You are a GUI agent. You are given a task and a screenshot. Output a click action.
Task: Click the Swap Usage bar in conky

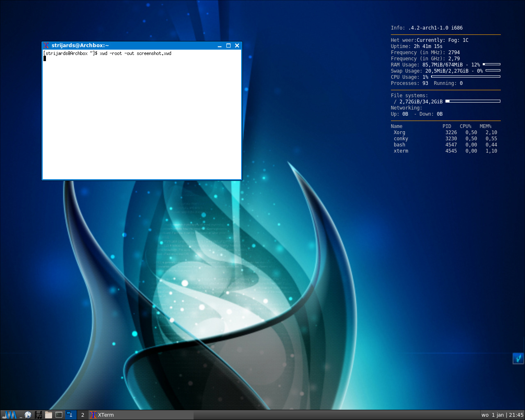[x=493, y=71]
